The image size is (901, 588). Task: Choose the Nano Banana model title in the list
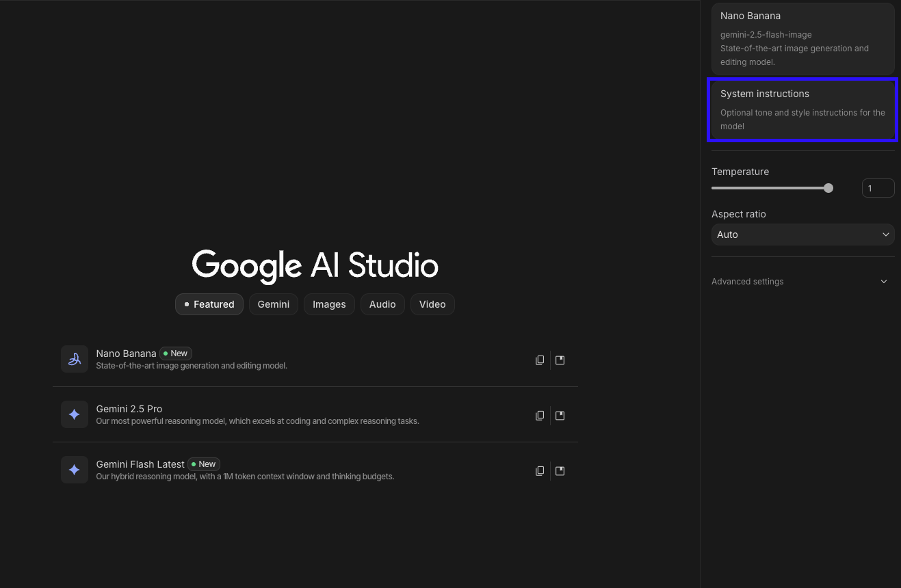click(x=126, y=353)
